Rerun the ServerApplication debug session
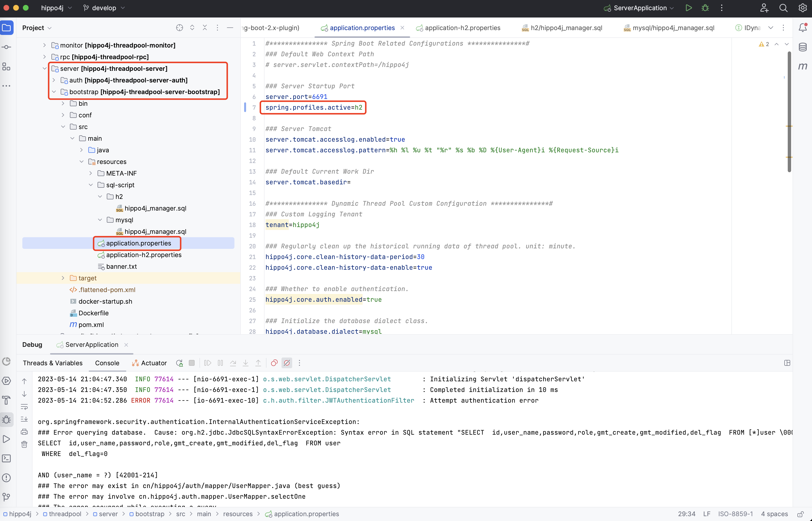 click(x=179, y=363)
